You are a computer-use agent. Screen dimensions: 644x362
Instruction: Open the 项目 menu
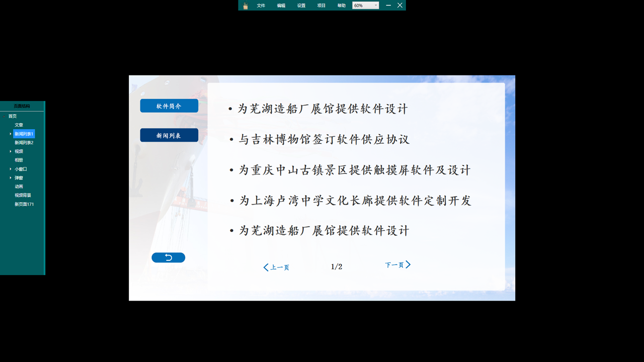point(320,5)
